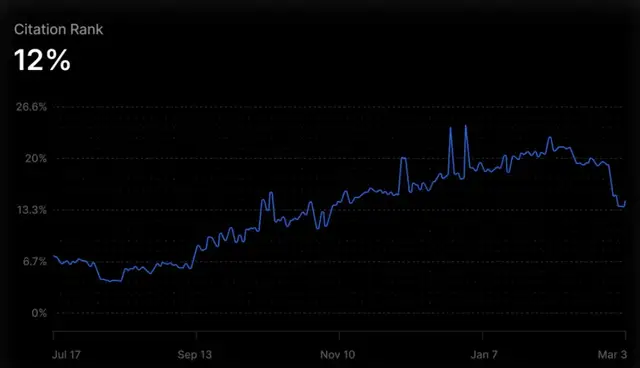Click the 20% y-axis label
Viewport: 640px width, 368px height.
coord(36,158)
